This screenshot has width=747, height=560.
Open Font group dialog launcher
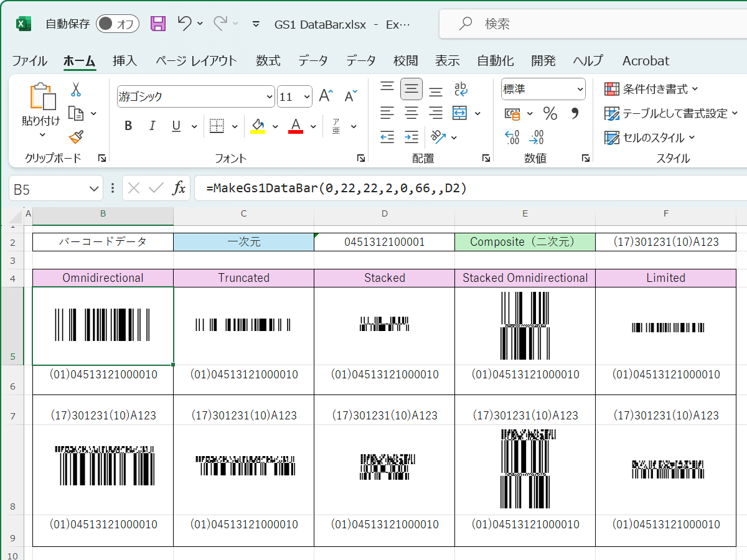pyautogui.click(x=361, y=158)
